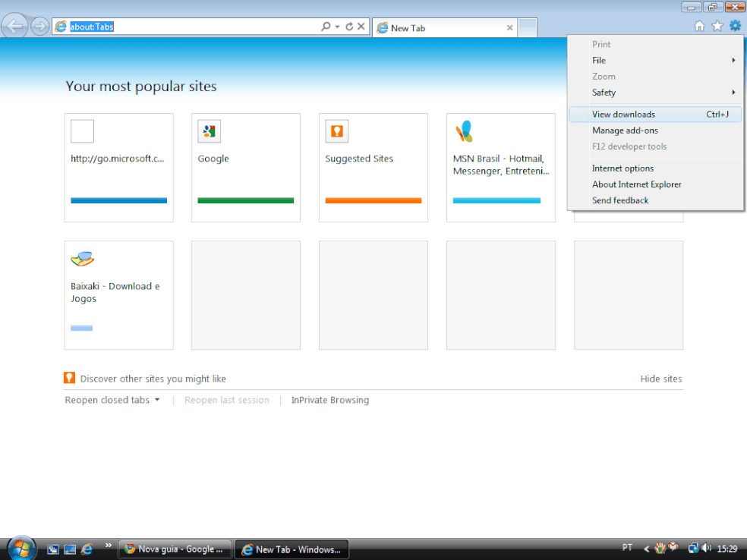Expand the Reopen closed tabs dropdown

pos(112,400)
